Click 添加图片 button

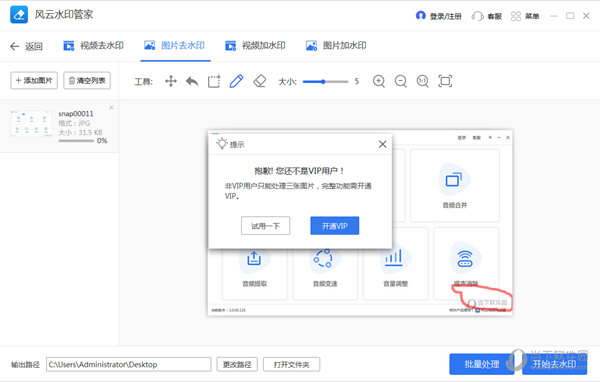pos(34,80)
